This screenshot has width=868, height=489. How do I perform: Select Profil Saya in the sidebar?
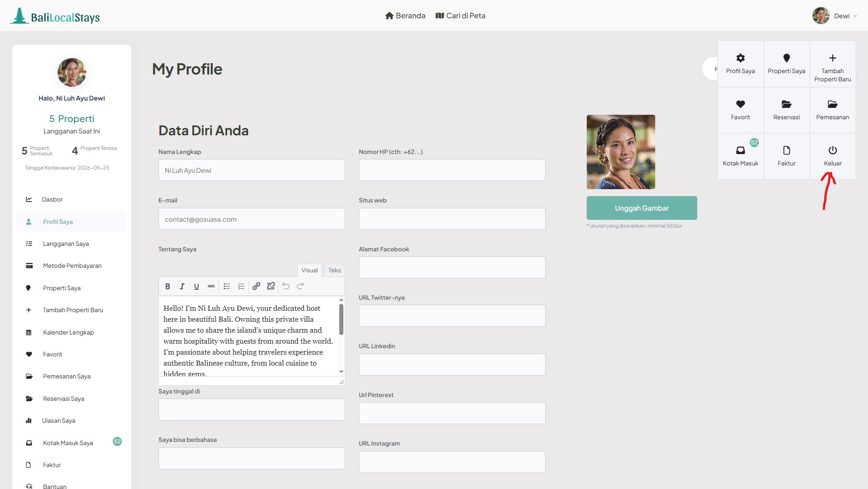click(72, 222)
